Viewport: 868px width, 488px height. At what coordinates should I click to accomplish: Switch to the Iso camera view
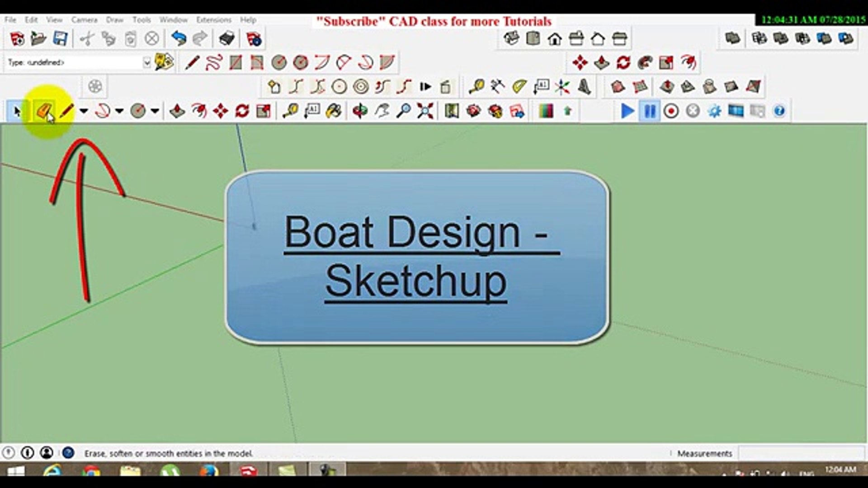pyautogui.click(x=512, y=39)
